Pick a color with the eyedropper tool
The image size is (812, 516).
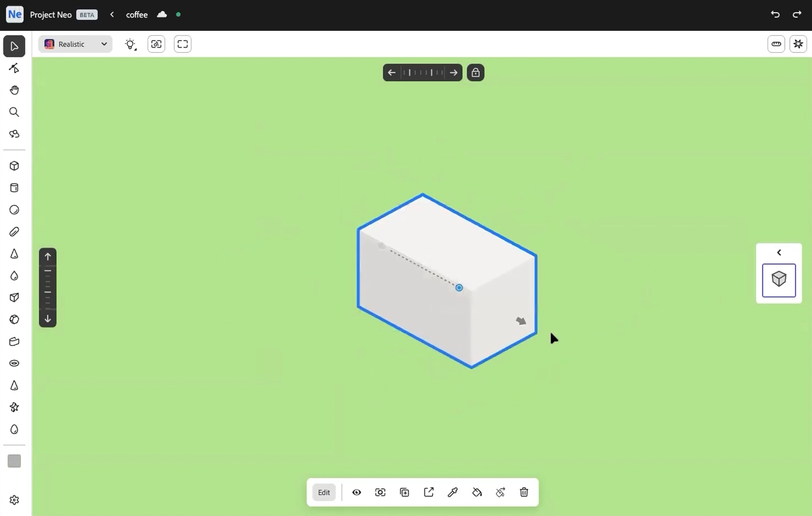452,492
